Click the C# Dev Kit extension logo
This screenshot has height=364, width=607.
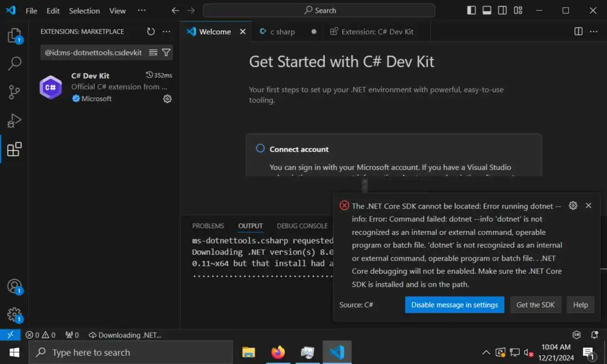pyautogui.click(x=51, y=87)
